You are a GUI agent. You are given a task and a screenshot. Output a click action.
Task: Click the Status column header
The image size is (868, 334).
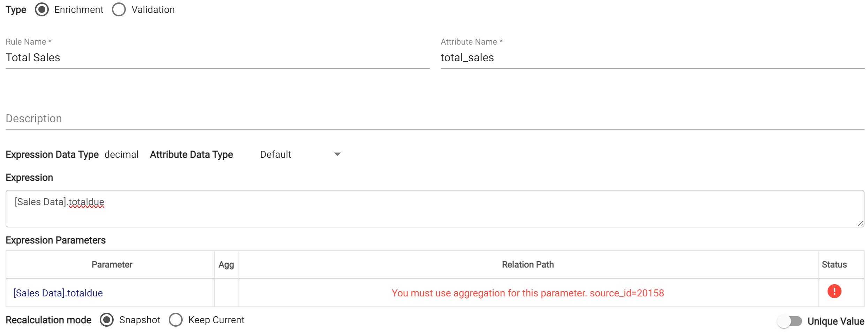(834, 265)
